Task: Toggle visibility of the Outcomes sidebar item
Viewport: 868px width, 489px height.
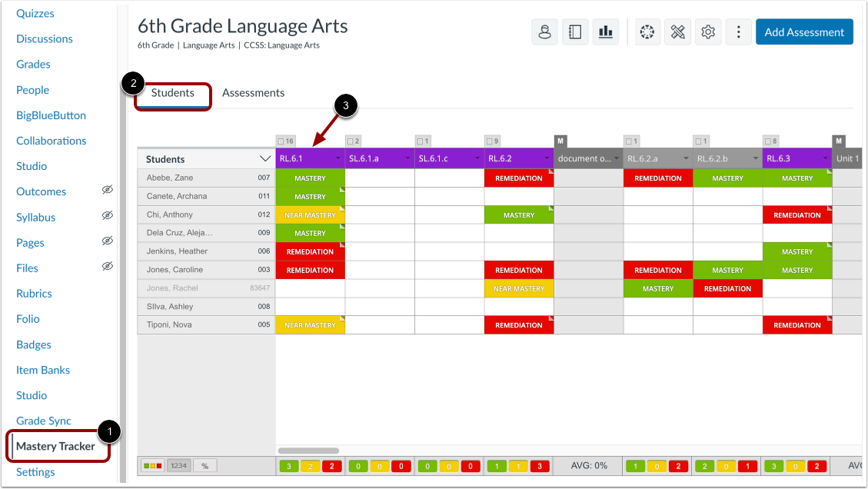Action: click(107, 191)
